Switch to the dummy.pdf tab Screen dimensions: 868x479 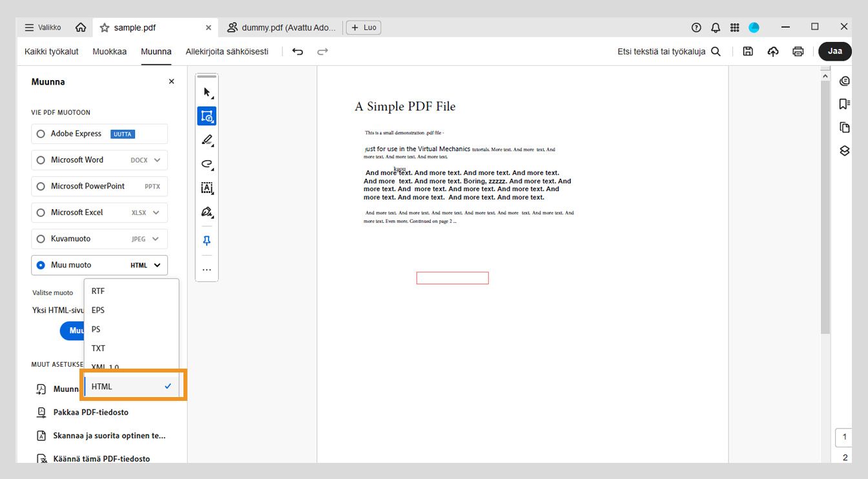click(282, 27)
